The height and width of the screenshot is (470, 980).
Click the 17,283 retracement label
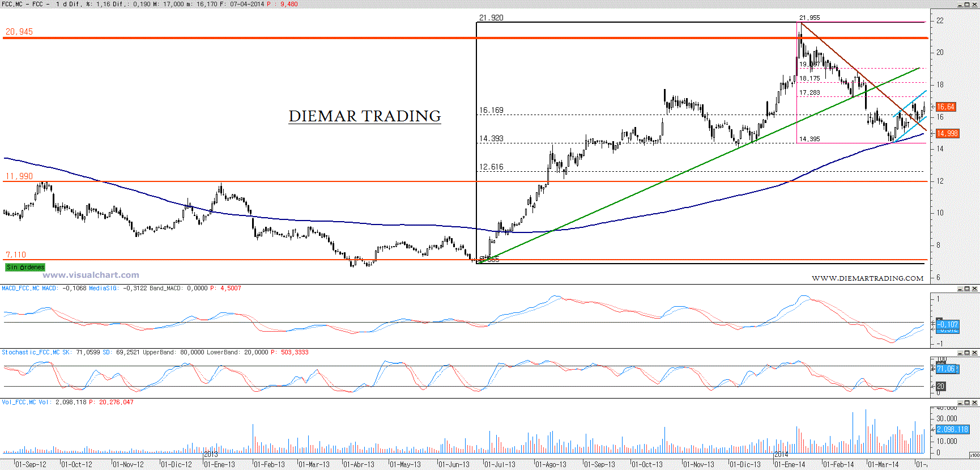click(x=809, y=92)
